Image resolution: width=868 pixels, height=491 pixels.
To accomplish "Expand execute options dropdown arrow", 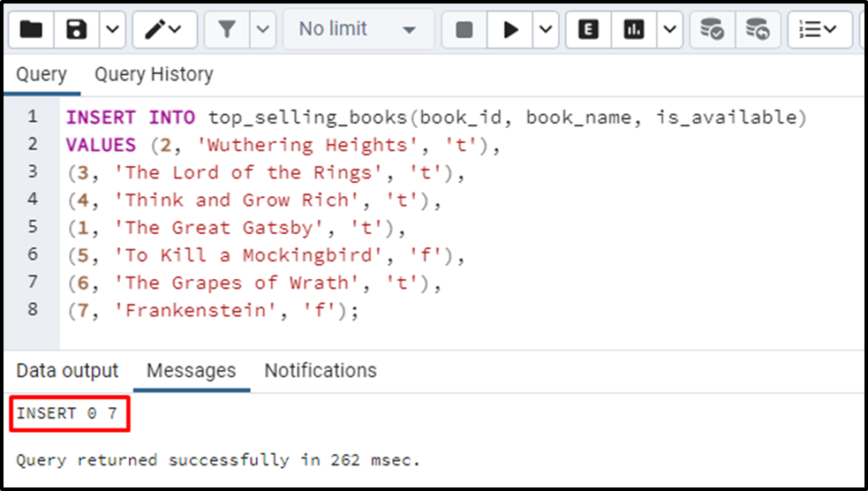I will 546,29.
